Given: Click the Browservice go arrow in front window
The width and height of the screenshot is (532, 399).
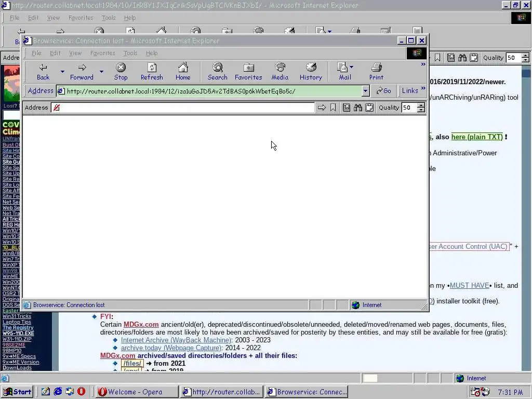Looking at the screenshot, I should pyautogui.click(x=322, y=108).
